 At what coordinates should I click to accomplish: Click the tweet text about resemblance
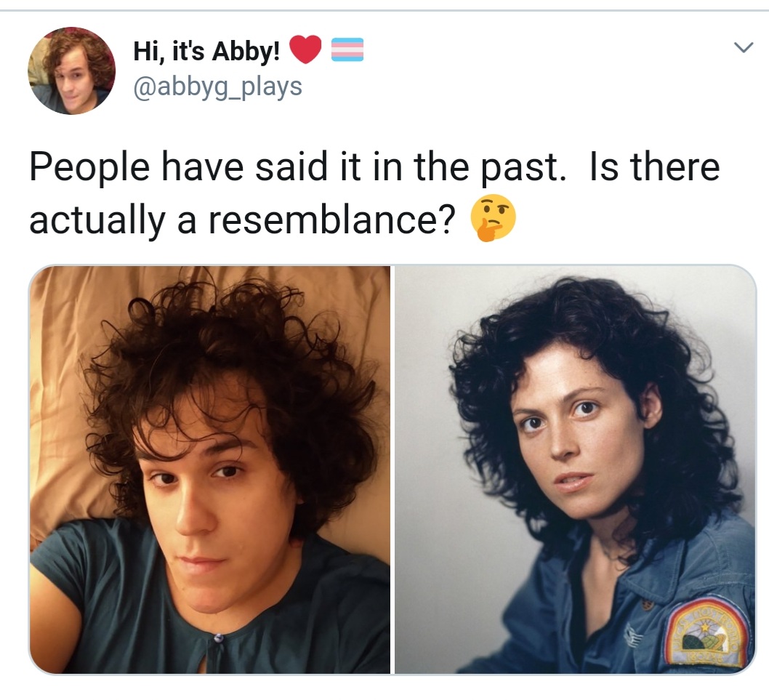click(374, 193)
